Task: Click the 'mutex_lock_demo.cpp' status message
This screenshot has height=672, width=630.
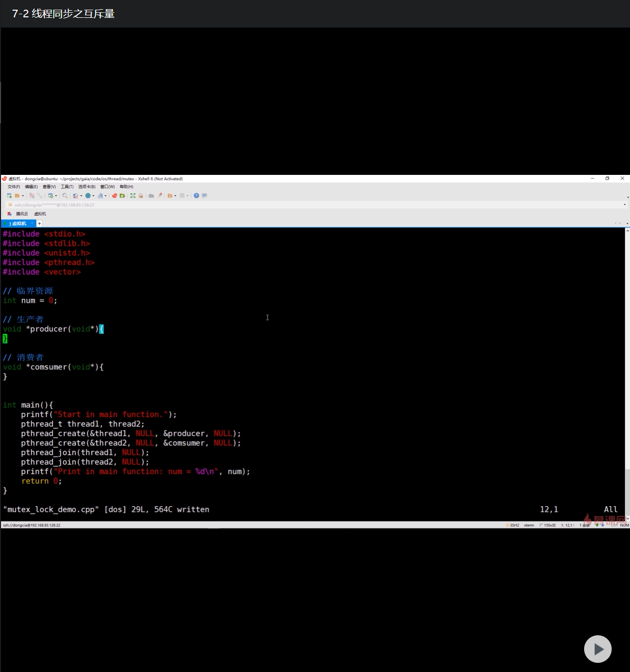Action: pyautogui.click(x=106, y=509)
